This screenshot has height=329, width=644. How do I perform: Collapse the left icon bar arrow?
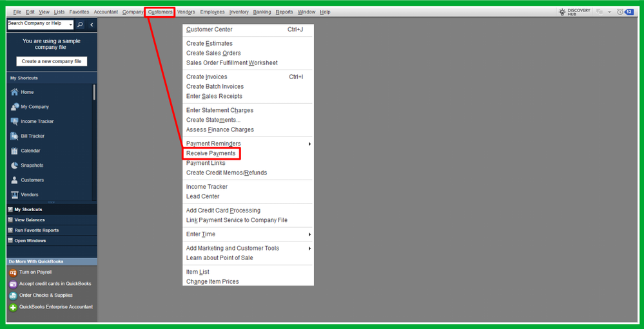point(91,25)
